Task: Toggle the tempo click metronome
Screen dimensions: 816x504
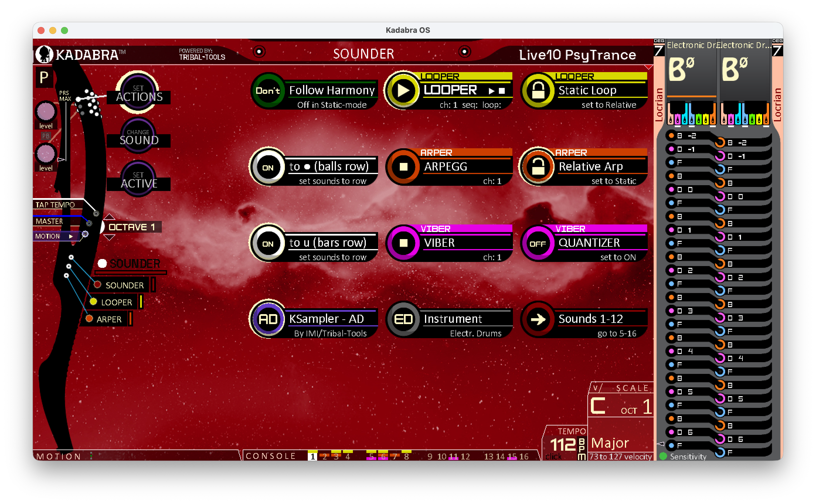Action: coord(553,456)
